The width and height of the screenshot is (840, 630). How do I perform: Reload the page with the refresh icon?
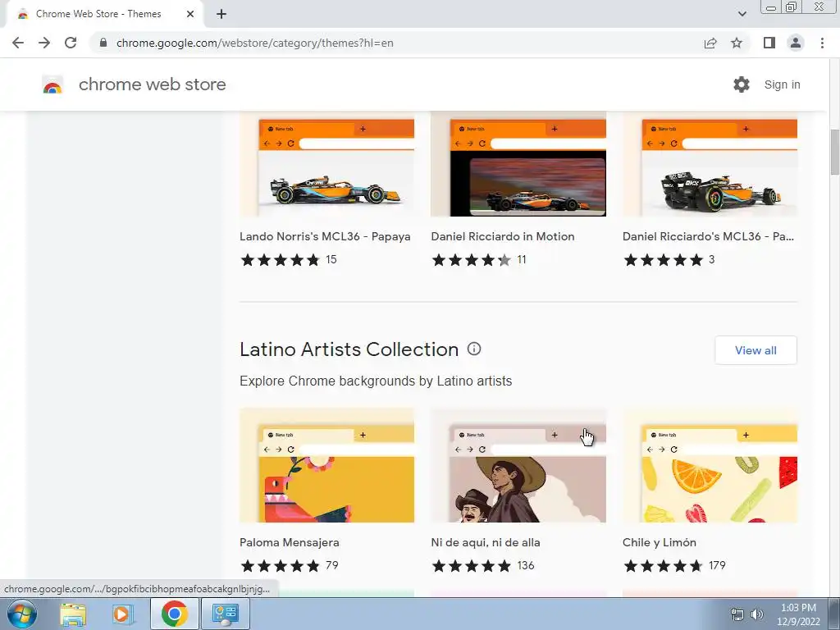click(x=71, y=43)
